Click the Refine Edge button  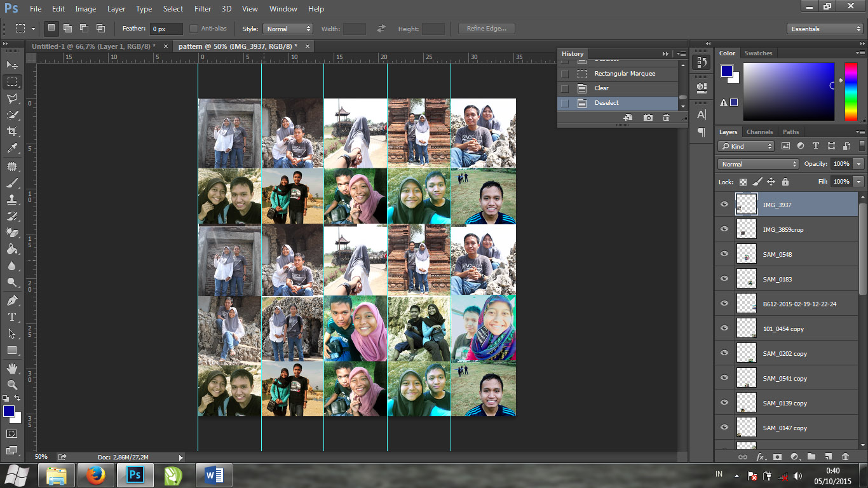486,29
